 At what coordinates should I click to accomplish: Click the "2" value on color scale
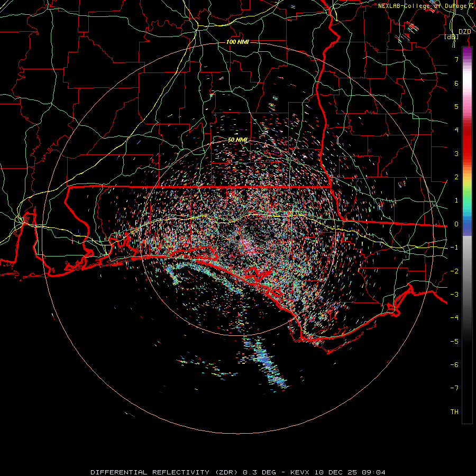(x=456, y=177)
